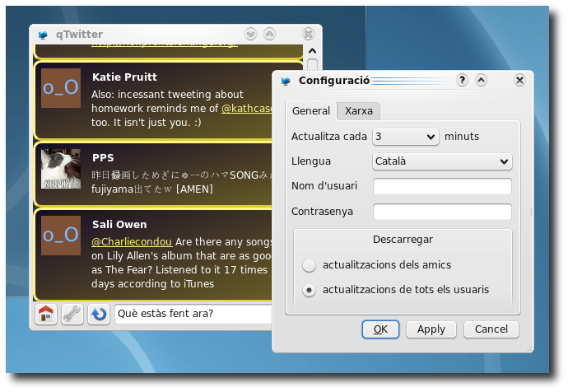Minimize the qTwitter window with down chevron
The width and height of the screenshot is (568, 392).
[x=250, y=35]
